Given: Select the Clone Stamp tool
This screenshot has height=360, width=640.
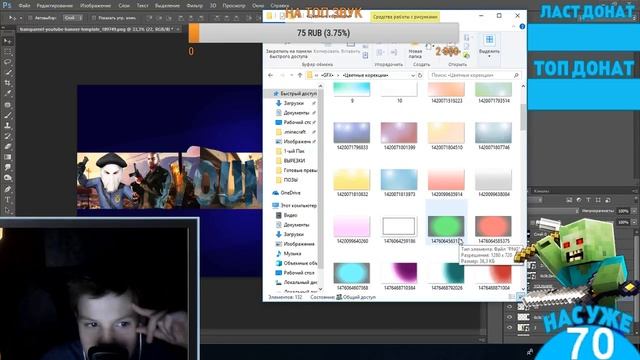Looking at the screenshot, I should 7,126.
